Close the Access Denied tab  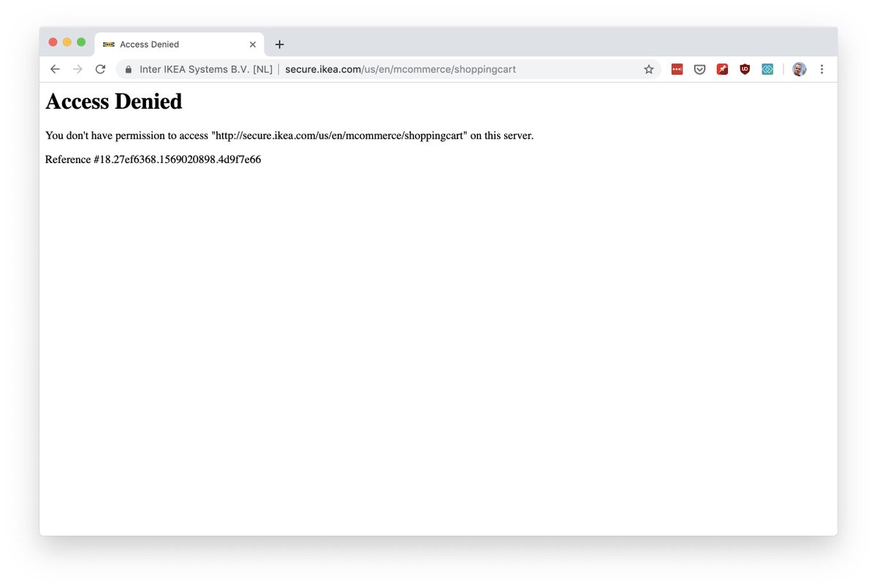click(253, 45)
